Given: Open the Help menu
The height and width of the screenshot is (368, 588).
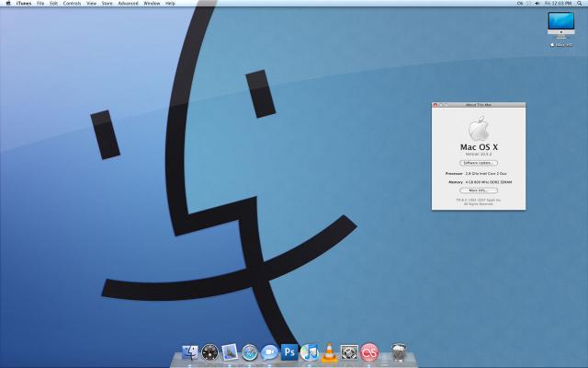Looking at the screenshot, I should point(170,4).
